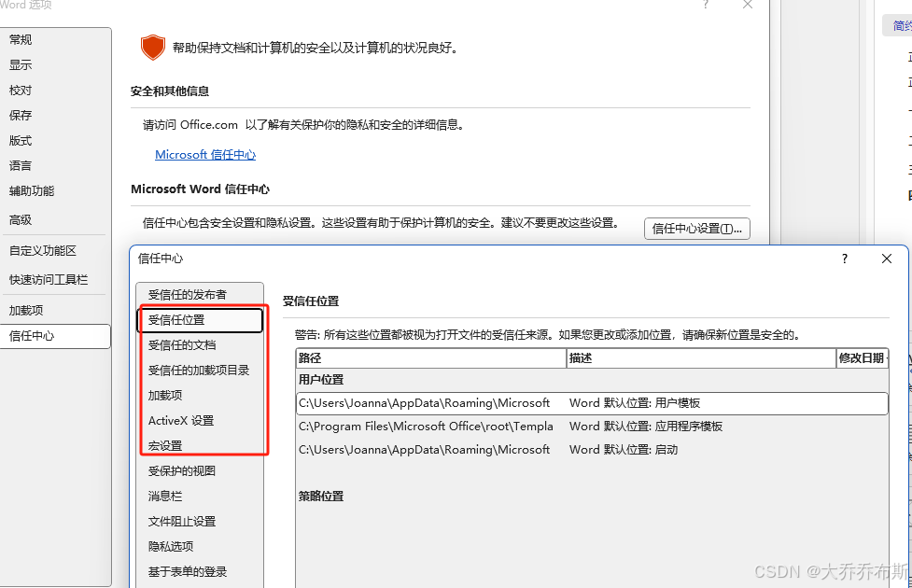Open 校对 options

point(20,90)
